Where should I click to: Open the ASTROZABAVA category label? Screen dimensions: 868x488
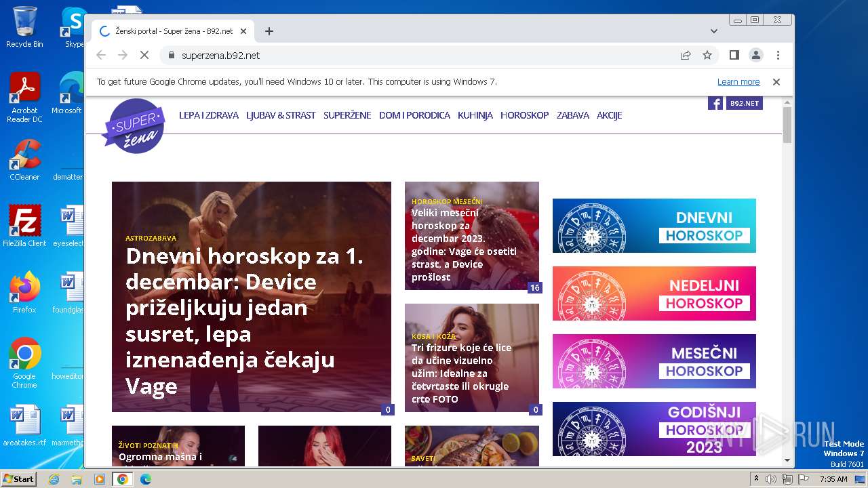pyautogui.click(x=151, y=238)
